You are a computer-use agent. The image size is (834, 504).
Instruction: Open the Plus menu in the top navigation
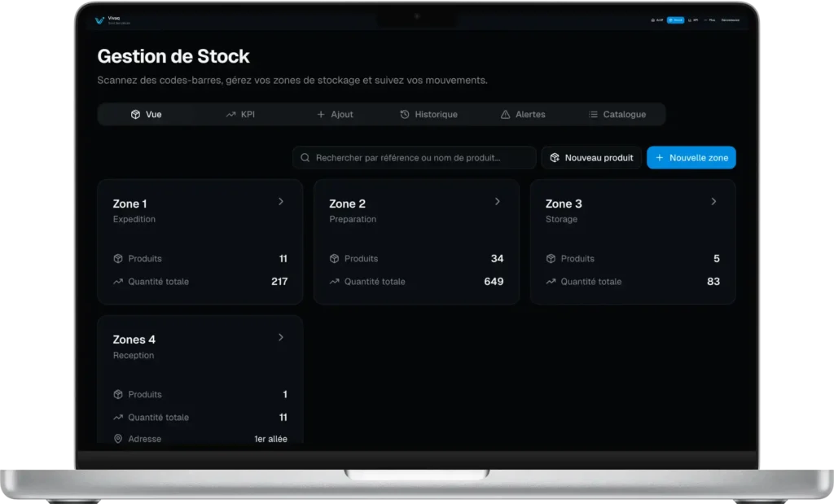(x=710, y=20)
